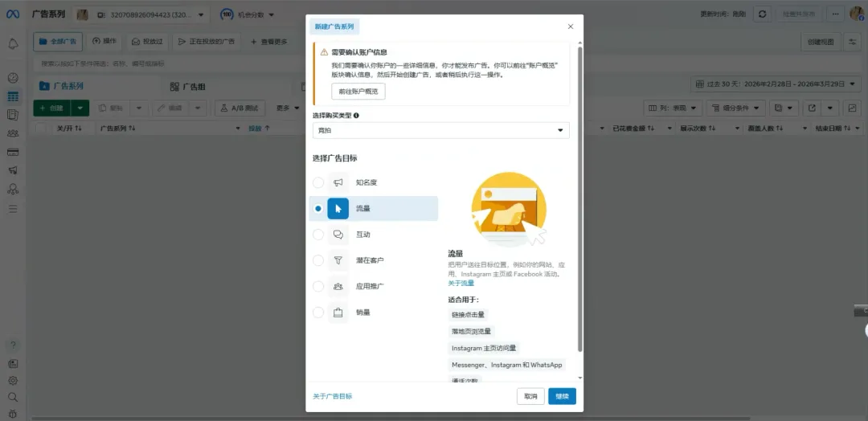Click 查看更多 to add views
Screen dimensions: 868x421
[269, 42]
